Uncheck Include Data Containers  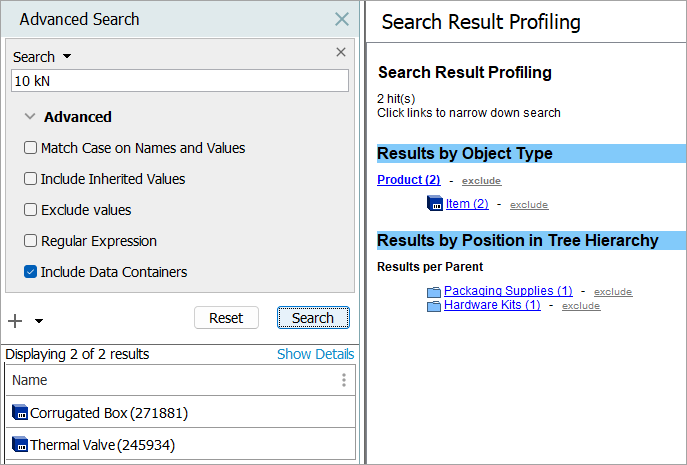(x=30, y=272)
